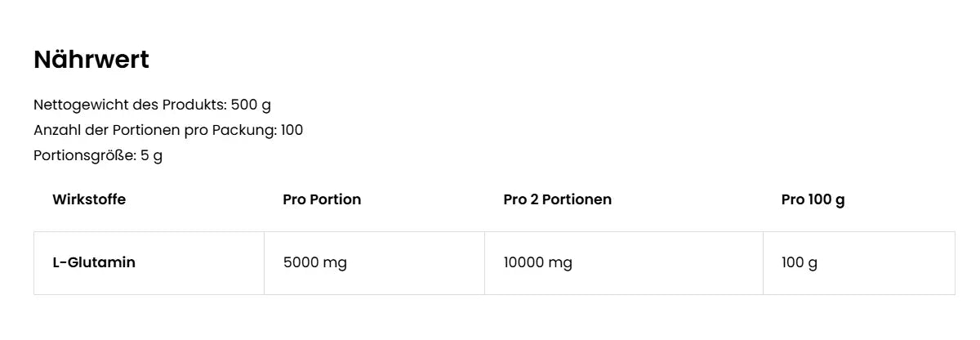Select the Wirkstoffe column header
The width and height of the screenshot is (980, 340).
[89, 199]
